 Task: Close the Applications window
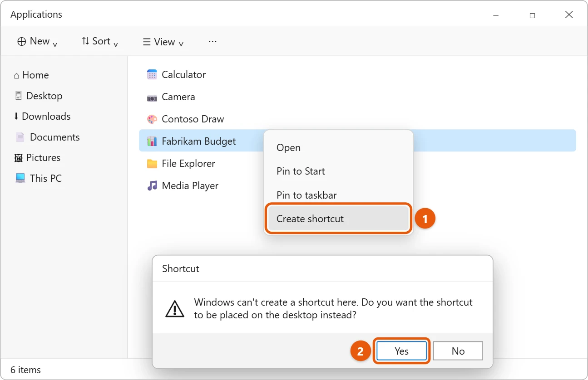[x=569, y=15]
